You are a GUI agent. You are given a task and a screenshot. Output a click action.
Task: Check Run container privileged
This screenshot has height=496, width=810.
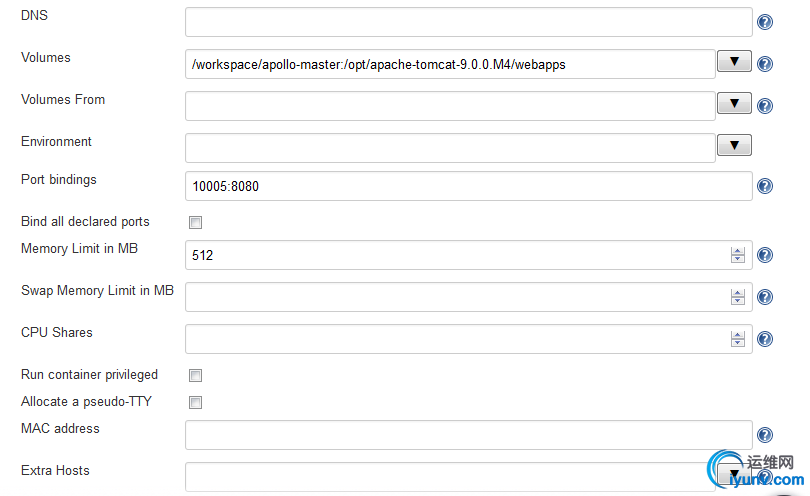coord(195,375)
